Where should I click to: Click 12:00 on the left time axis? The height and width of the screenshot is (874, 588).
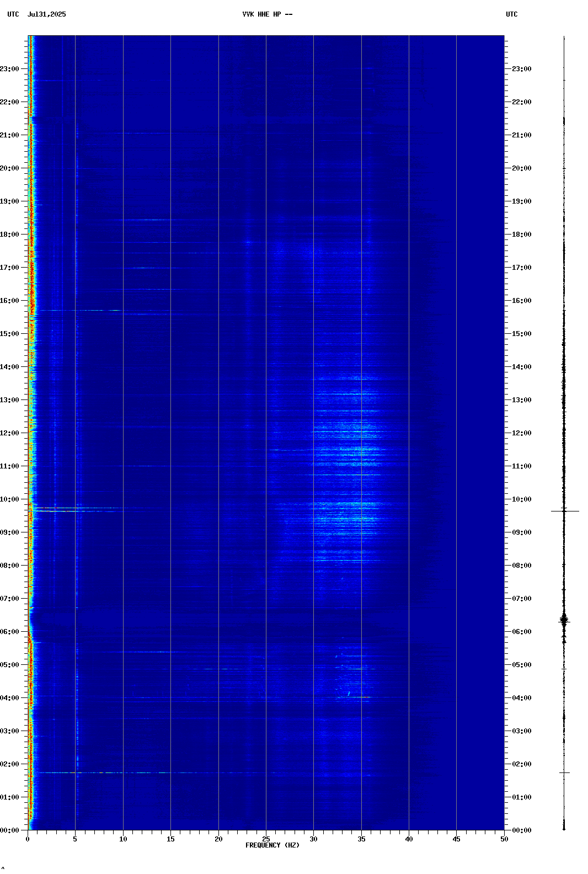coord(9,433)
